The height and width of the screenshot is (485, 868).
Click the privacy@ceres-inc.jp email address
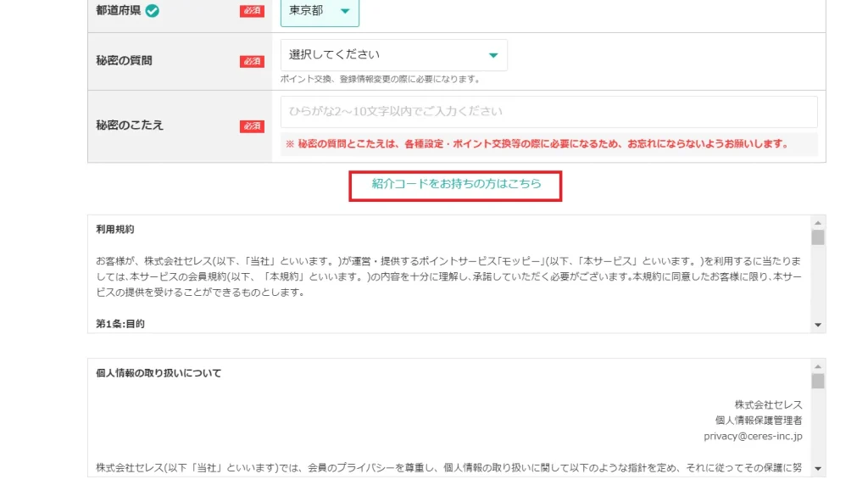click(753, 436)
